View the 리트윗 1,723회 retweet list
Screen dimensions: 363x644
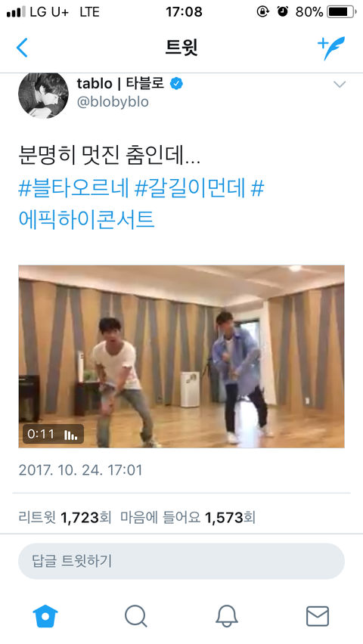(65, 518)
